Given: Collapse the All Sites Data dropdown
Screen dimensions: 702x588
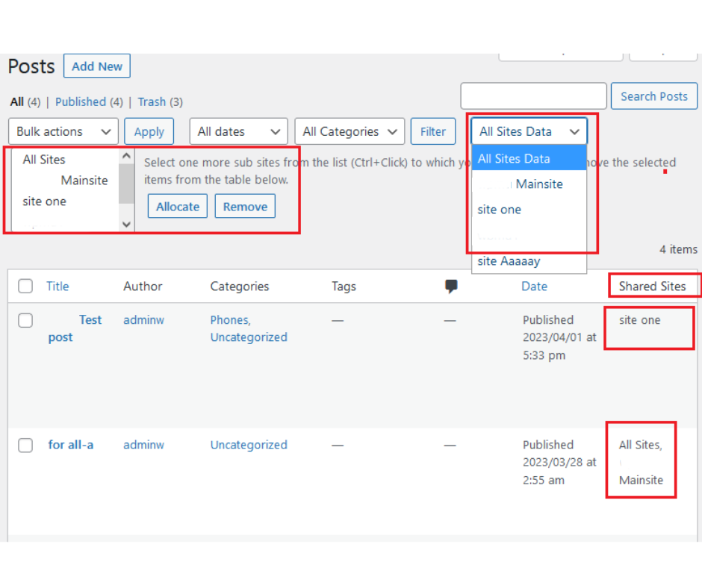Looking at the screenshot, I should point(529,131).
